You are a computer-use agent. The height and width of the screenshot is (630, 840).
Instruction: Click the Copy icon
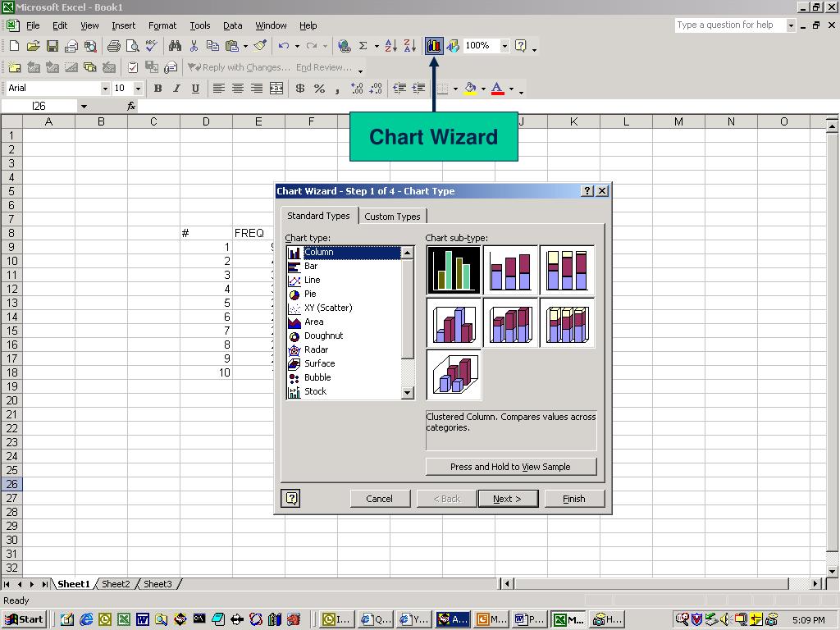pyautogui.click(x=212, y=46)
